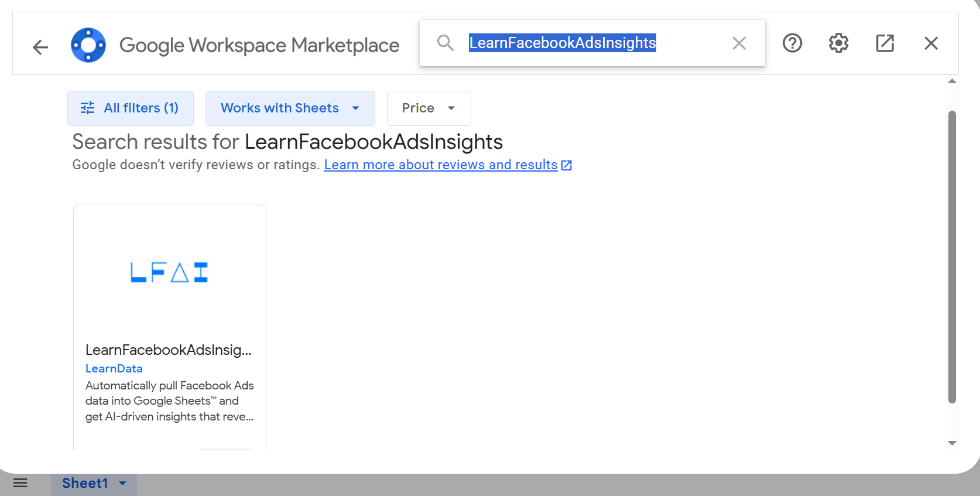The width and height of the screenshot is (980, 496).
Task: Click the 'Search results for LearnFacebookAdsInsights' heading
Action: [x=287, y=142]
